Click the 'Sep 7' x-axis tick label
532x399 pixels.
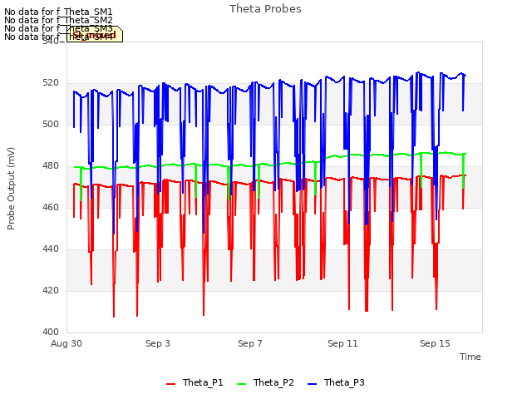click(250, 343)
